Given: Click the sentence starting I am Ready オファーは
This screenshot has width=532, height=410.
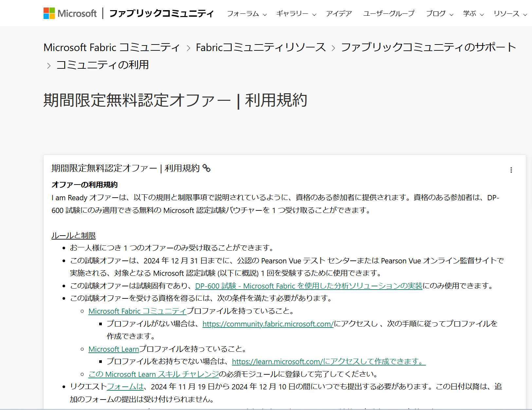Looking at the screenshot, I should tap(275, 204).
